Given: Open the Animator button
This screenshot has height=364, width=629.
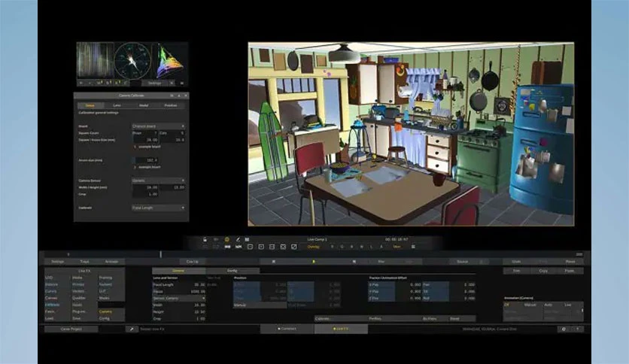Looking at the screenshot, I should click(x=111, y=262).
